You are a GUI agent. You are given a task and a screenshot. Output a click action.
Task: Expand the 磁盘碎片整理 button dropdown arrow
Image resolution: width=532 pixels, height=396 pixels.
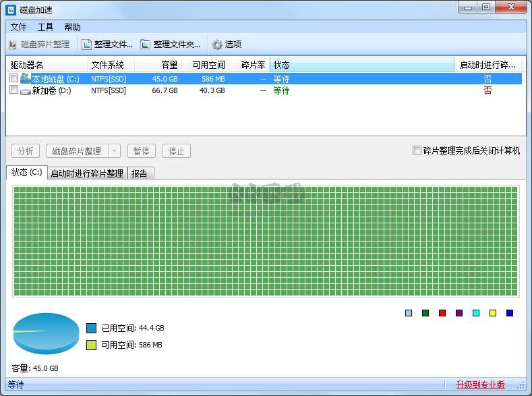[x=115, y=151]
